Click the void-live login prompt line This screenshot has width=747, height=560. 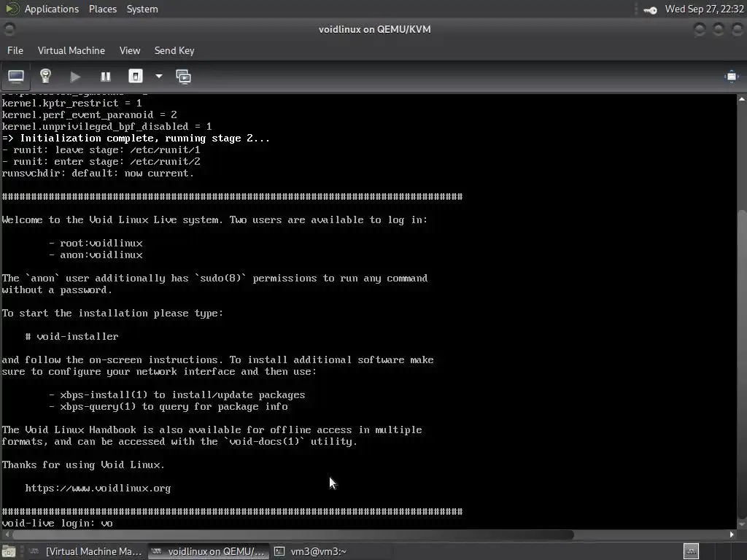(57, 523)
